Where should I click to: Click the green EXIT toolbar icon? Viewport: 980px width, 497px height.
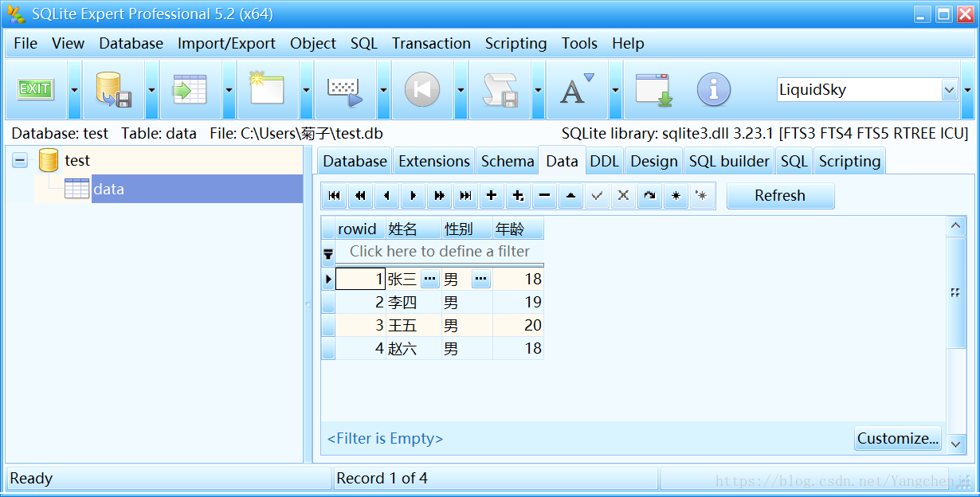click(35, 89)
